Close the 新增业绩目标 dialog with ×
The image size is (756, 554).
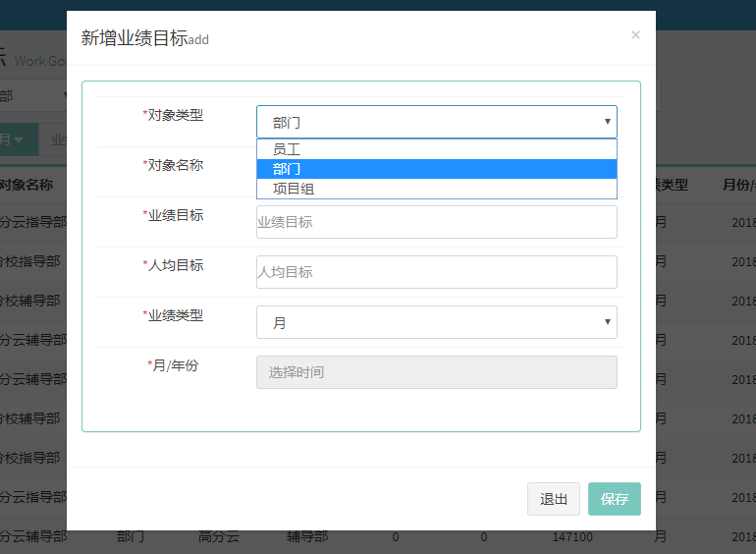[x=635, y=35]
